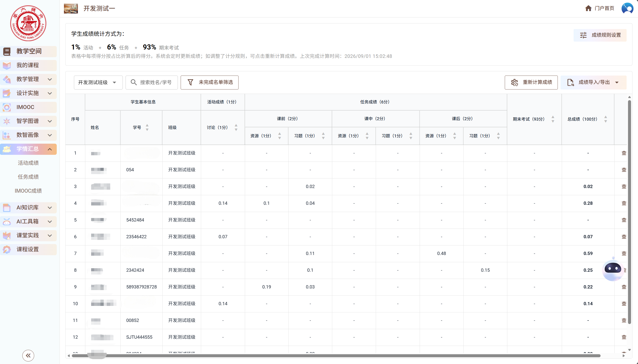
Task: Click the 查 link in row 4
Action: [x=624, y=203]
